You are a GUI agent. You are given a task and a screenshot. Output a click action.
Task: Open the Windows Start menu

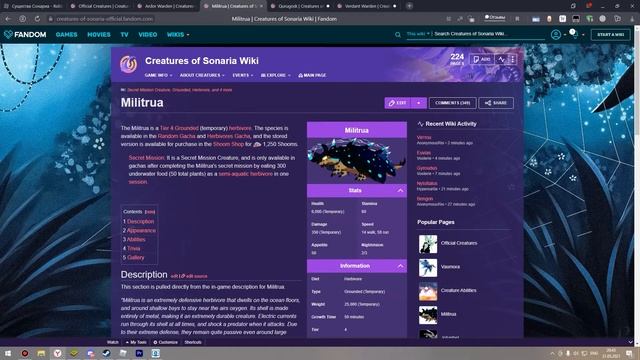[x=8, y=353]
